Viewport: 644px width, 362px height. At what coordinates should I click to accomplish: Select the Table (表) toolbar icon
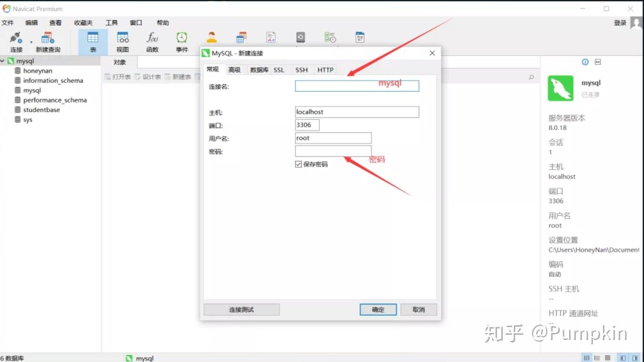(x=93, y=42)
